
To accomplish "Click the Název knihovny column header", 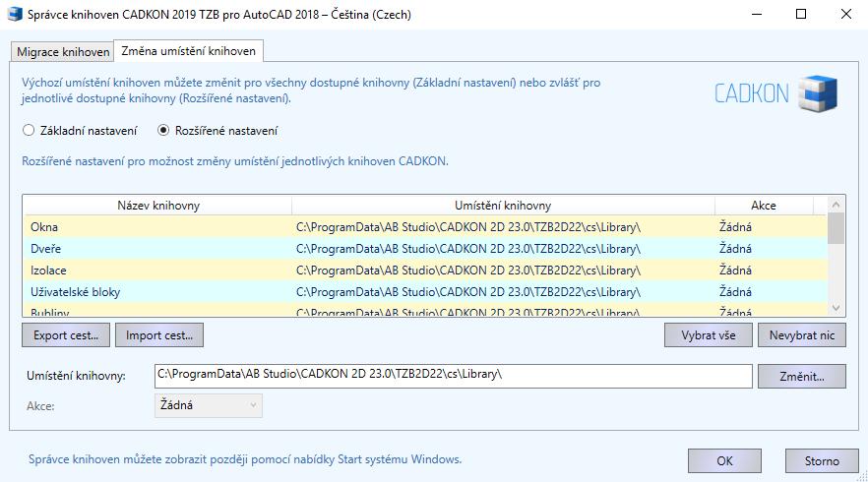I will tap(157, 206).
